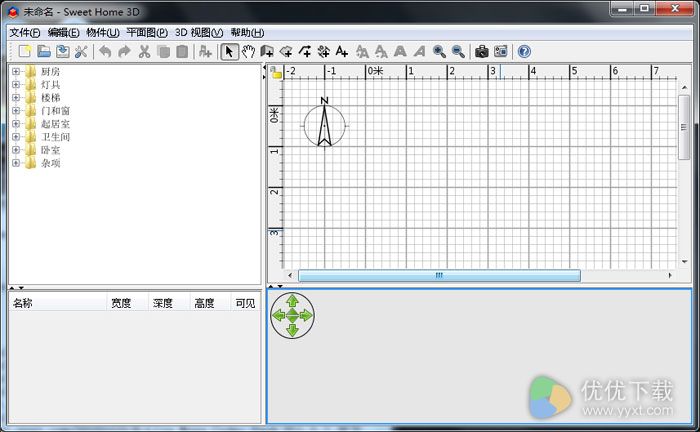
Task: Increase text size icon
Action: (362, 52)
